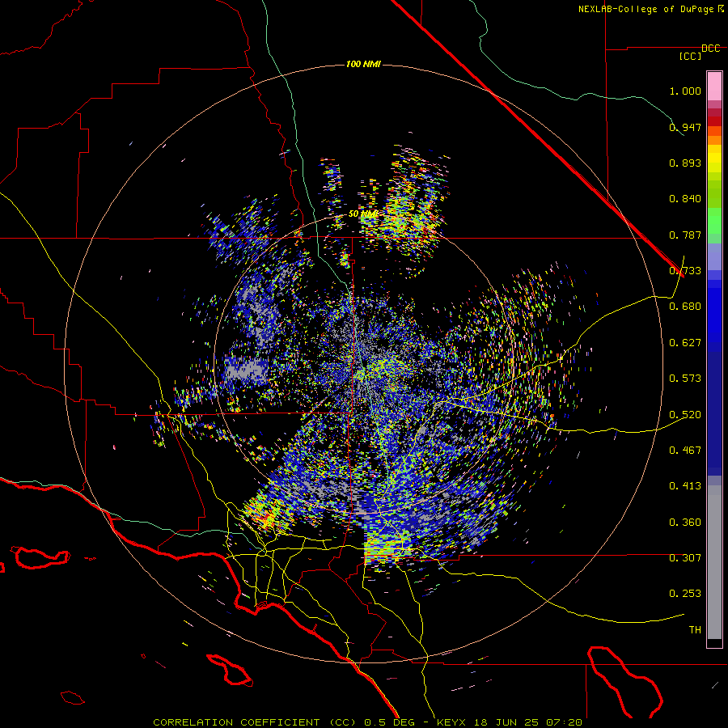Click the NEXLAB-College of DuPage label
Viewport: 728px width, 728px height.
646,9
